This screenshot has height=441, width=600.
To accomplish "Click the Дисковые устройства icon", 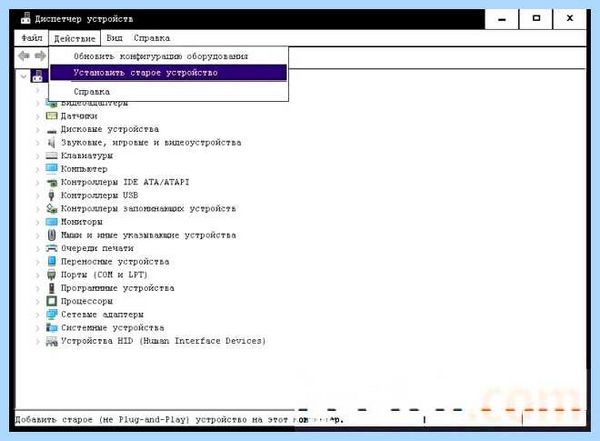I will (x=51, y=131).
